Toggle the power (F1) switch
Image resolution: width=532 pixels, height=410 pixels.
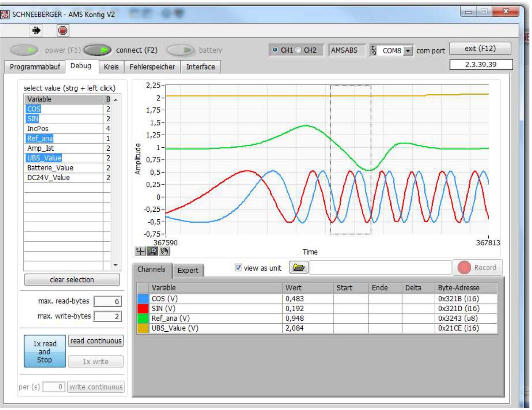[24, 50]
